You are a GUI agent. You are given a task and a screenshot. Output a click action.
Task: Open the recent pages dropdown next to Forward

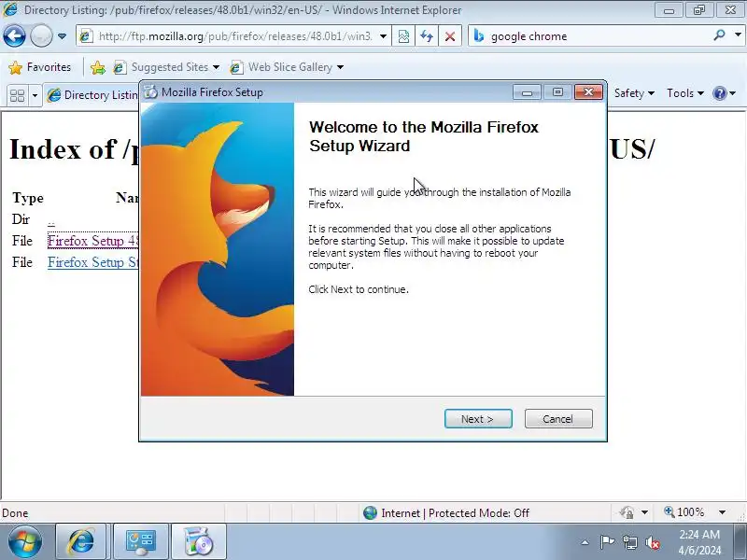pos(62,35)
